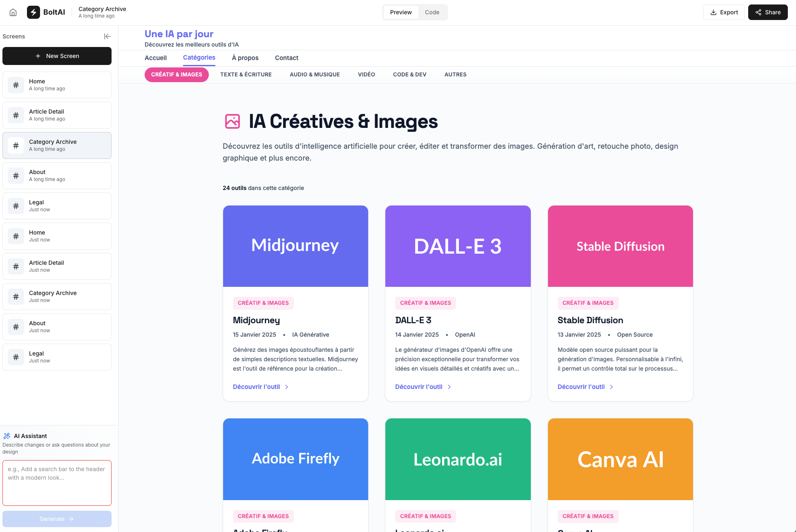Select the TEXTE & ÉCRITURE category pill
The image size is (796, 532).
[x=246, y=74]
